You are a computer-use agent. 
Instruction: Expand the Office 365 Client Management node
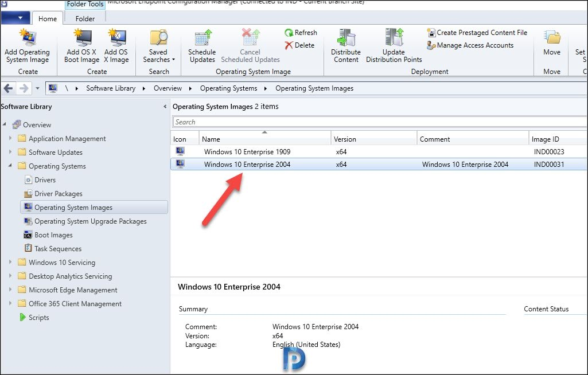click(x=10, y=303)
